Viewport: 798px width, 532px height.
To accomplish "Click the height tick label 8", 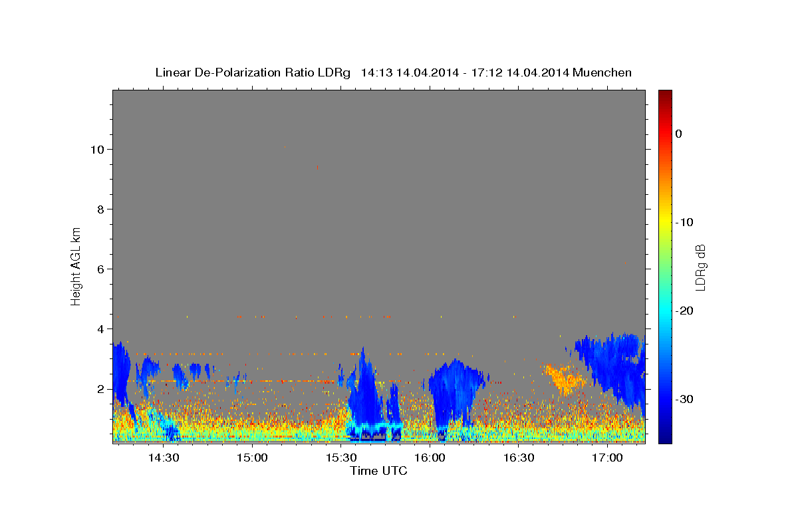I will point(102,209).
